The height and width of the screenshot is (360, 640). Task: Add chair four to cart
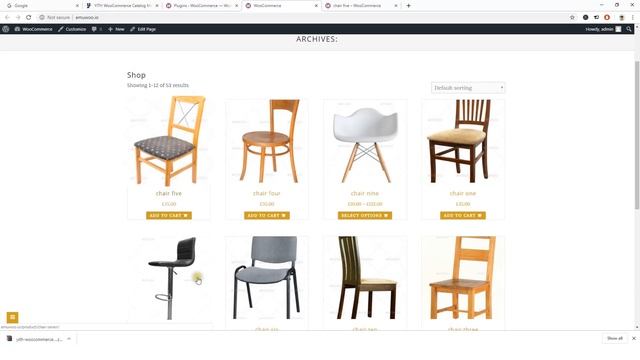tap(267, 215)
